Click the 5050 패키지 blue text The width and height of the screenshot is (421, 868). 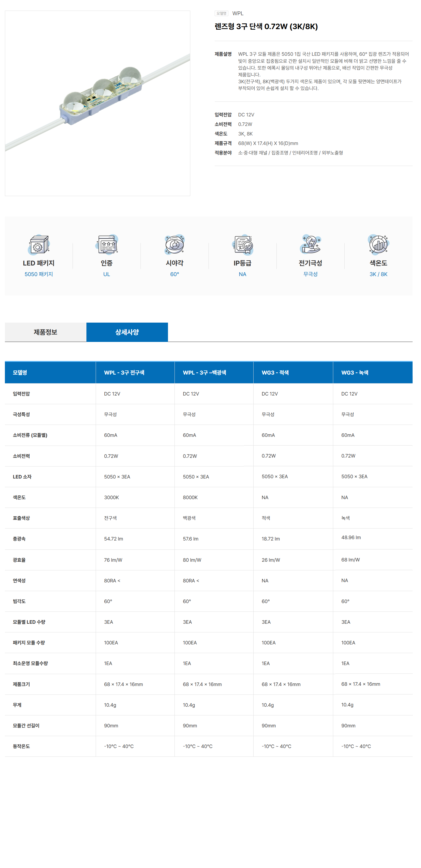(x=38, y=274)
